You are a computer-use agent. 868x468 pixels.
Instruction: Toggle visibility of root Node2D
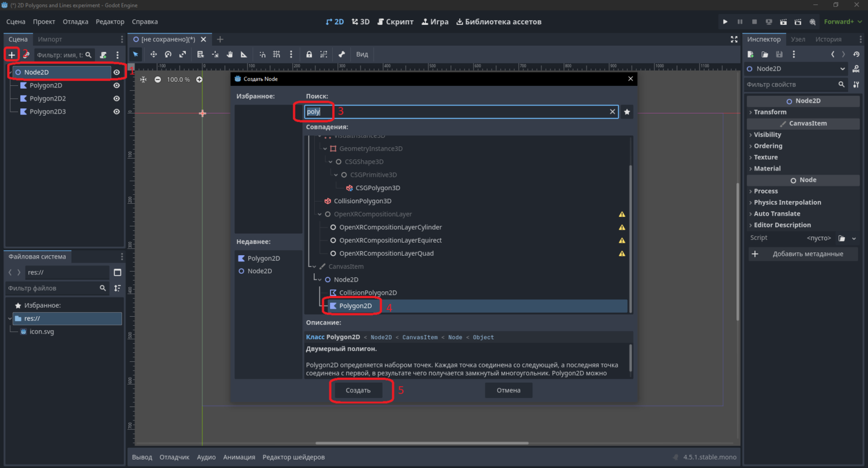[116, 72]
